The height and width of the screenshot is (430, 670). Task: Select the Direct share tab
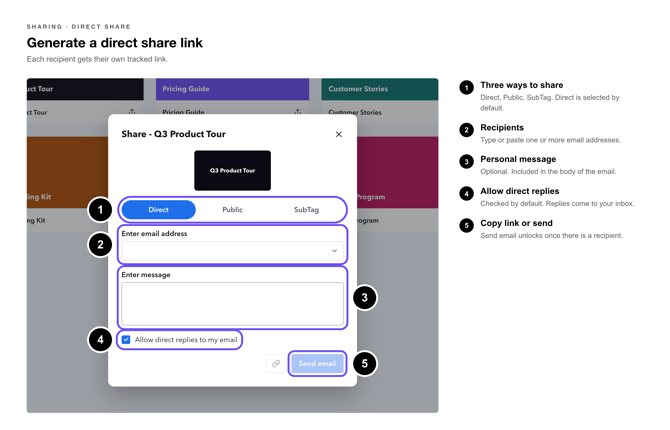pyautogui.click(x=159, y=210)
